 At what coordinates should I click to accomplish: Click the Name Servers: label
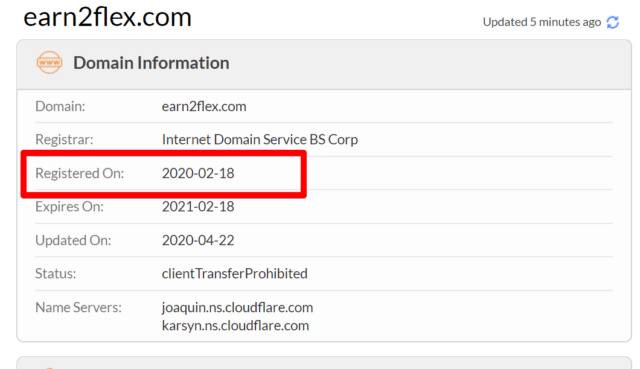click(x=78, y=307)
